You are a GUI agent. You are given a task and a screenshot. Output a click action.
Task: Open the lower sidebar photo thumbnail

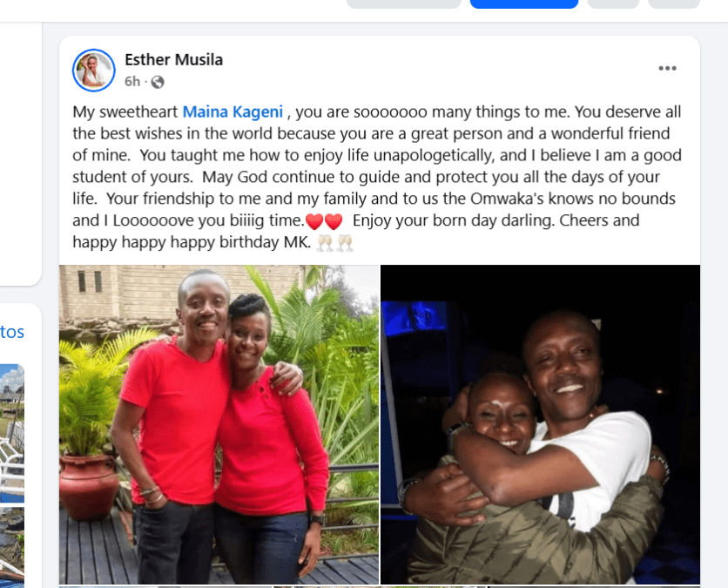click(12, 547)
